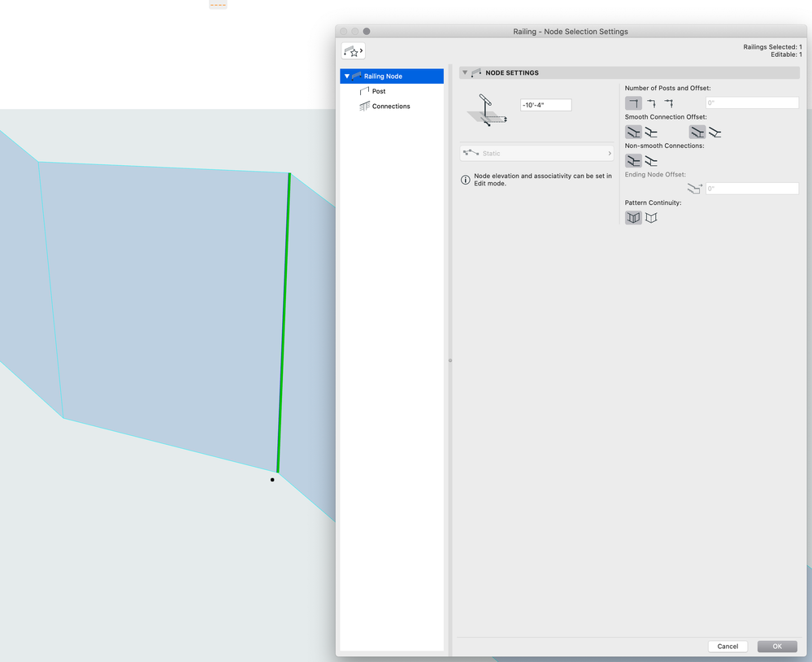This screenshot has height=662, width=812.
Task: Click the 'Pattern Continuity:' label
Action: (653, 203)
